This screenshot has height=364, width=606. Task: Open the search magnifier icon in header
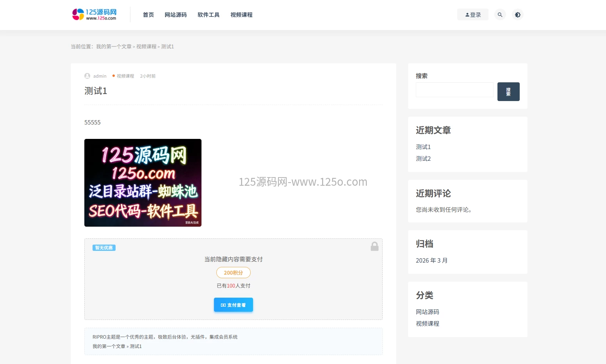tap(500, 15)
